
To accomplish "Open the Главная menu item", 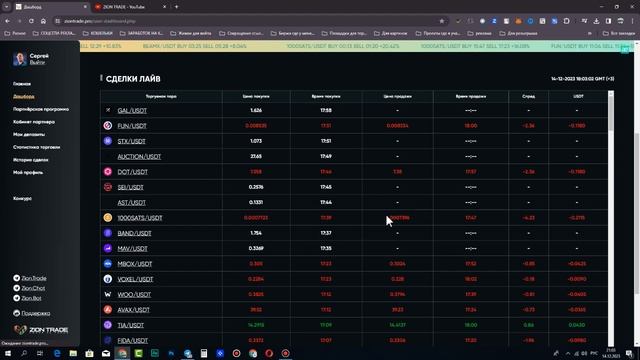I will [22, 84].
